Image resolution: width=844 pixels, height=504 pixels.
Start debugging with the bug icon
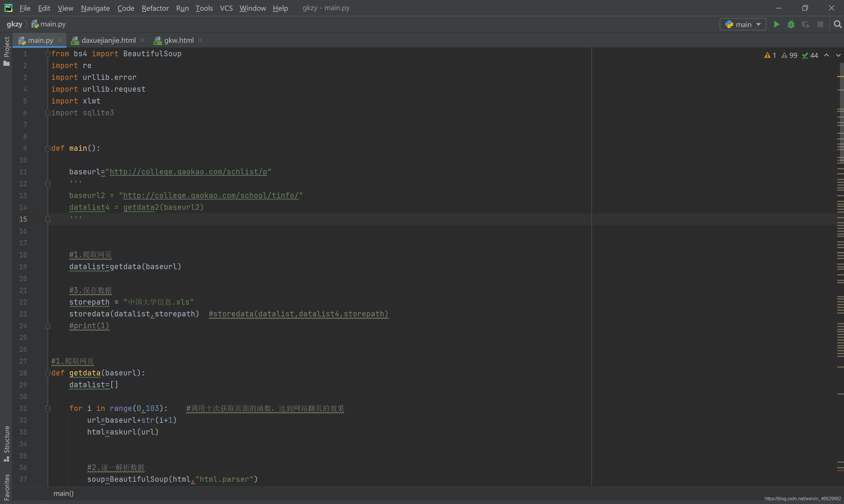(x=791, y=24)
